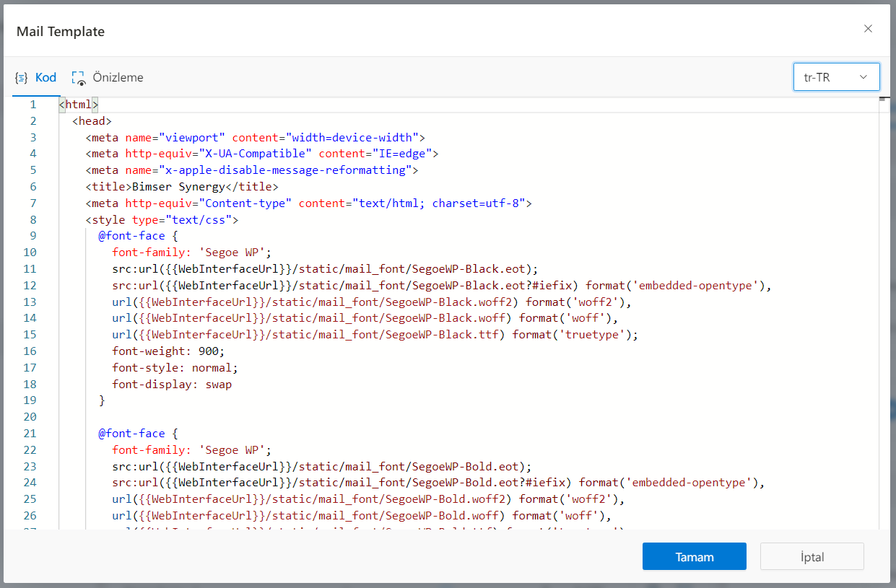Click the chevron arrow in language selector
Screen dimensions: 896x588
(x=863, y=77)
